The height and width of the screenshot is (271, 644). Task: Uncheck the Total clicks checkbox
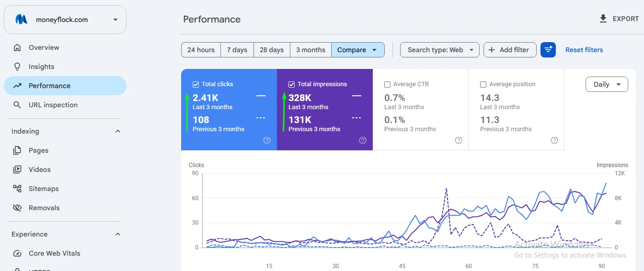[195, 84]
